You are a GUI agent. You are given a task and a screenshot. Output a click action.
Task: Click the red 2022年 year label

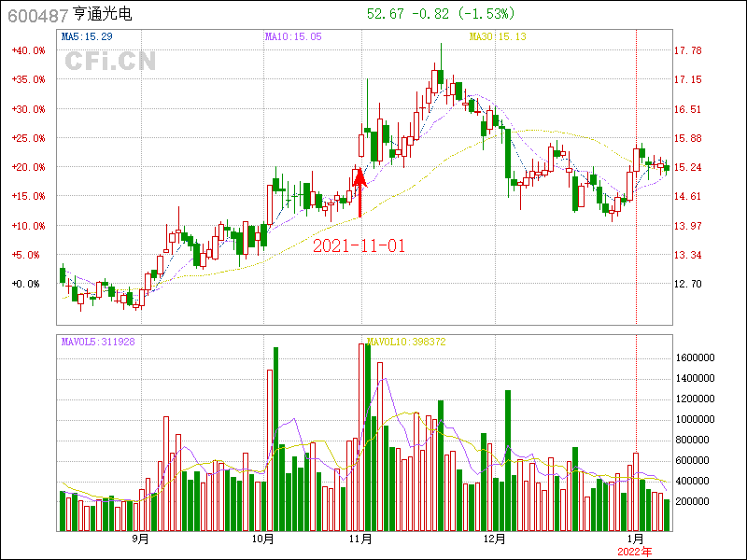point(635,552)
